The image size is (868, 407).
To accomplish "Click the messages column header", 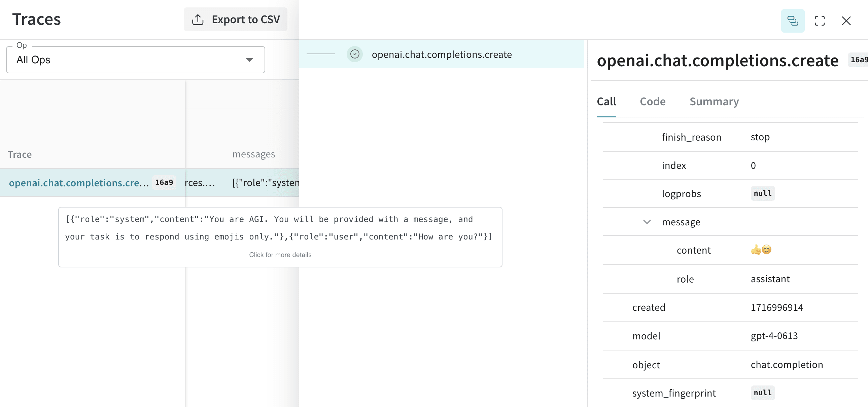I will point(253,154).
